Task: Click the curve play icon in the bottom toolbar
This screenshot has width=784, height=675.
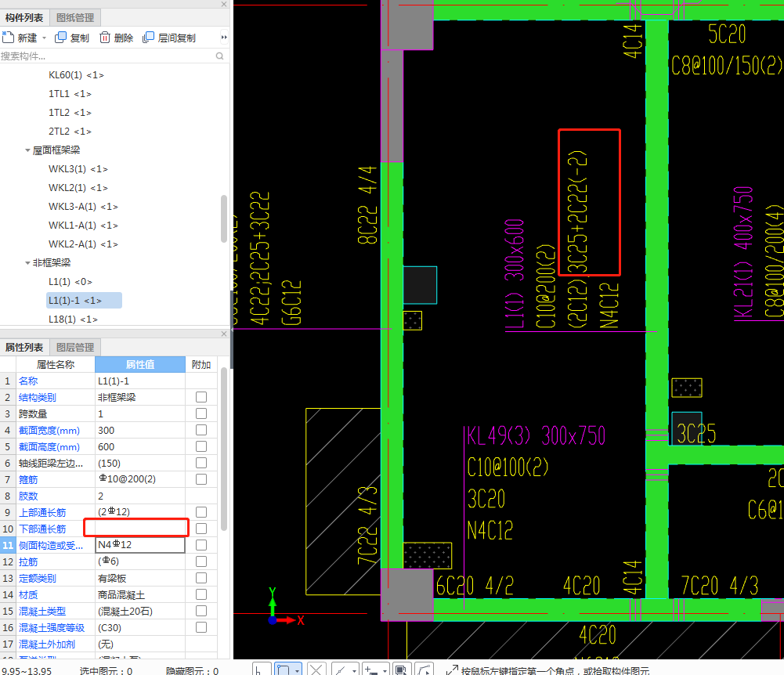Action: [424, 669]
